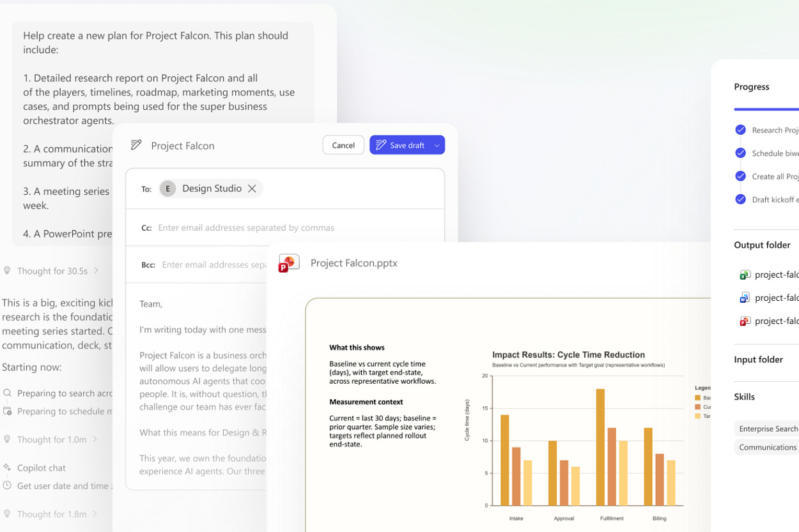This screenshot has width=799, height=532.
Task: Select the Communications skill chip
Action: click(766, 447)
